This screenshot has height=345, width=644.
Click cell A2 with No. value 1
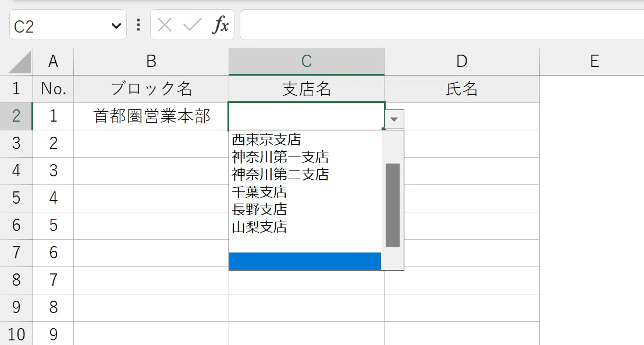54,116
